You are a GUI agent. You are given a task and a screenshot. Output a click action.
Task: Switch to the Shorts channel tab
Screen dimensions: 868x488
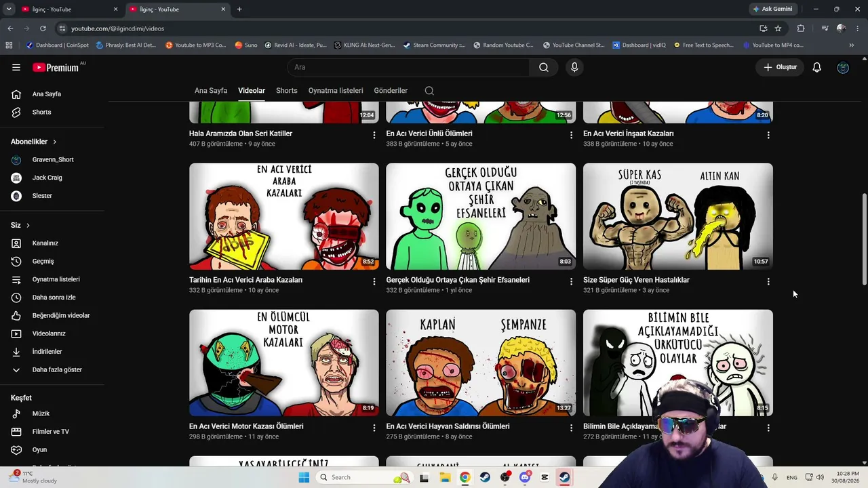(287, 91)
